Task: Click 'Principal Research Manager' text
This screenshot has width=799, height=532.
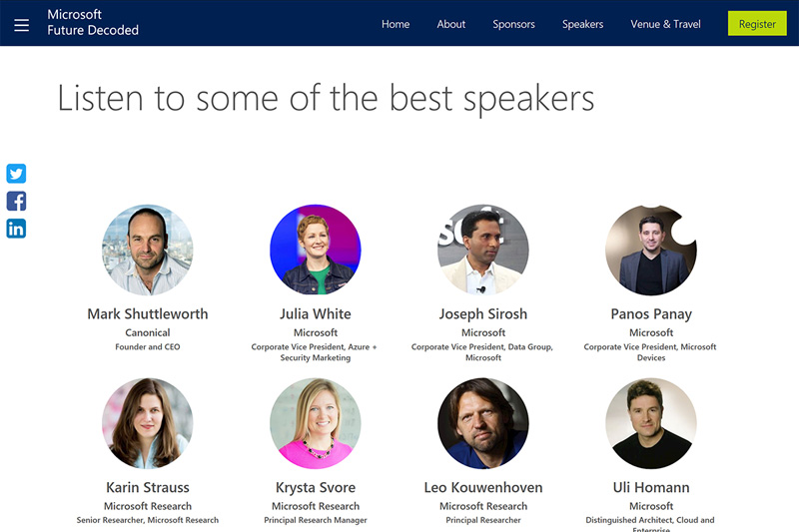Action: pyautogui.click(x=316, y=520)
